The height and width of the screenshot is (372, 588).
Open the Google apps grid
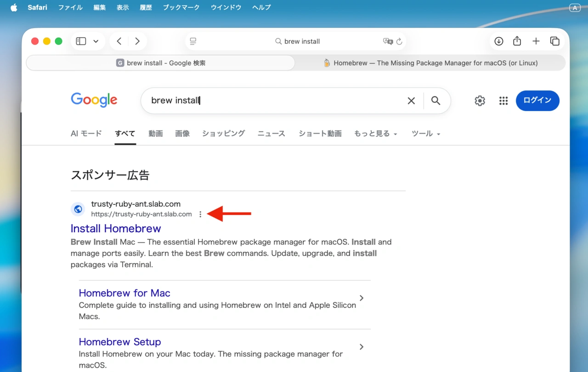coord(503,100)
